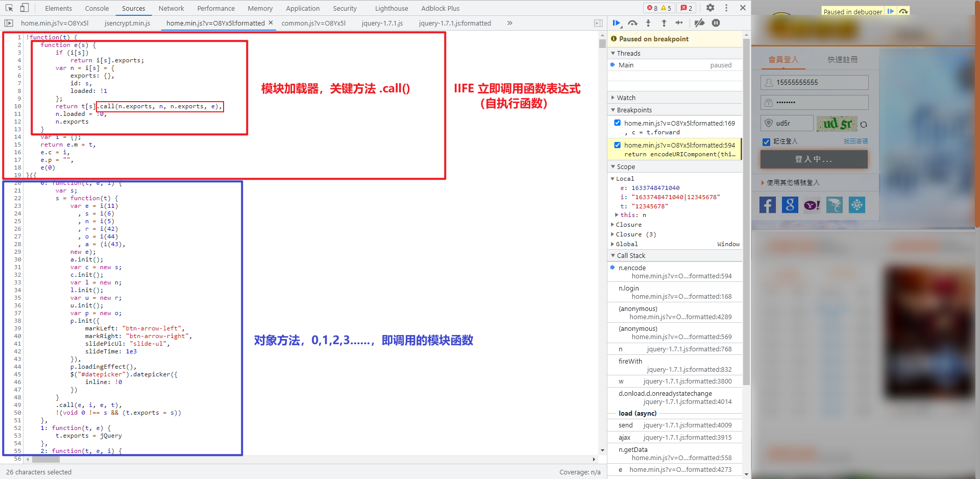Image resolution: width=980 pixels, height=479 pixels.
Task: Click the Deactivate breakpoints icon
Action: pyautogui.click(x=699, y=23)
